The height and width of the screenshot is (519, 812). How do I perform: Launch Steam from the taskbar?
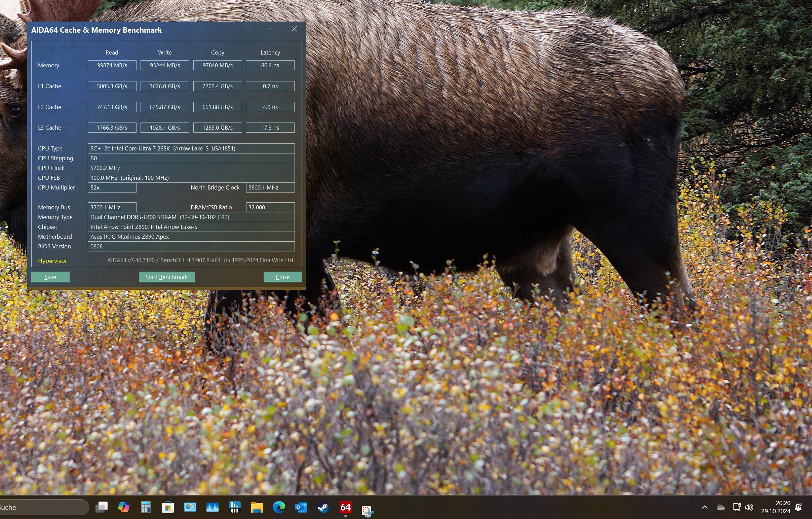tap(323, 507)
